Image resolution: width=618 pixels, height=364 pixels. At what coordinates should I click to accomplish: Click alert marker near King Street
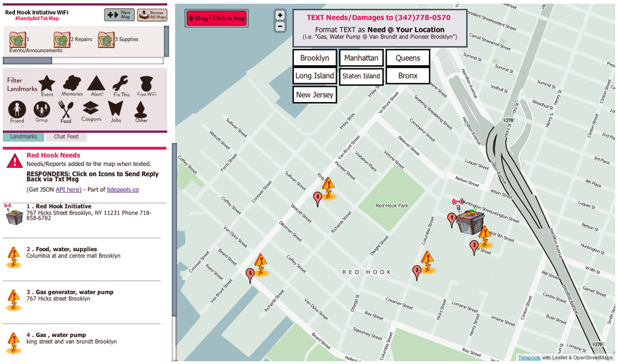(x=328, y=188)
